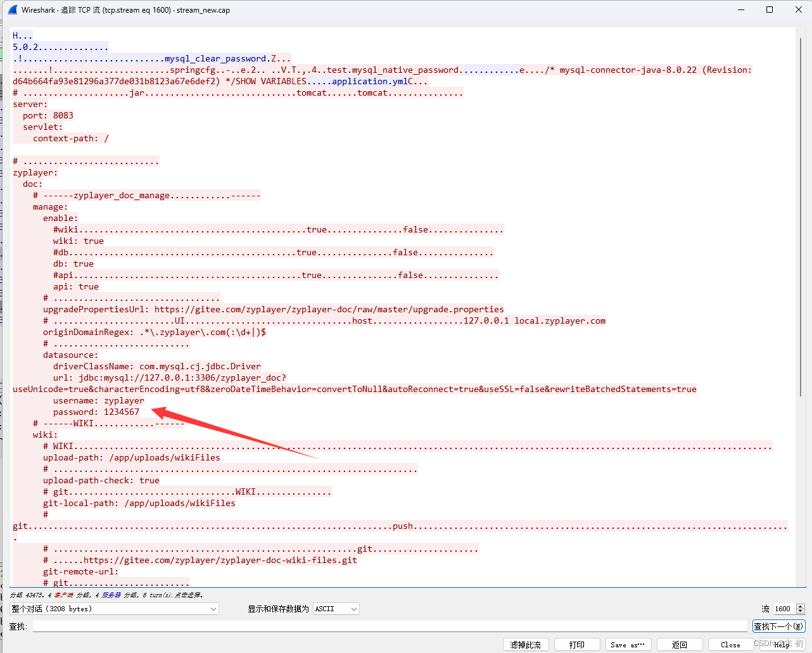Click the 'mysql_clear_password' text
Screen dimensions: 812x653
[215, 58]
